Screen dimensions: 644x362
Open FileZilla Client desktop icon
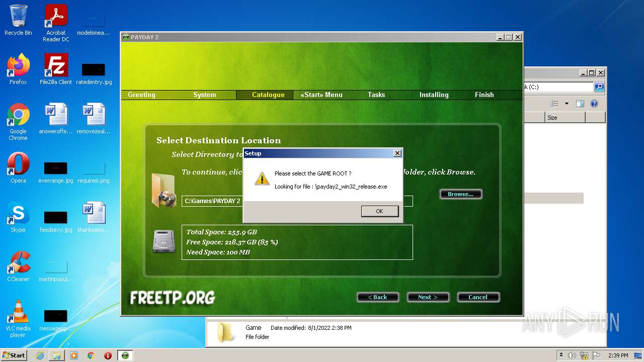pos(56,69)
